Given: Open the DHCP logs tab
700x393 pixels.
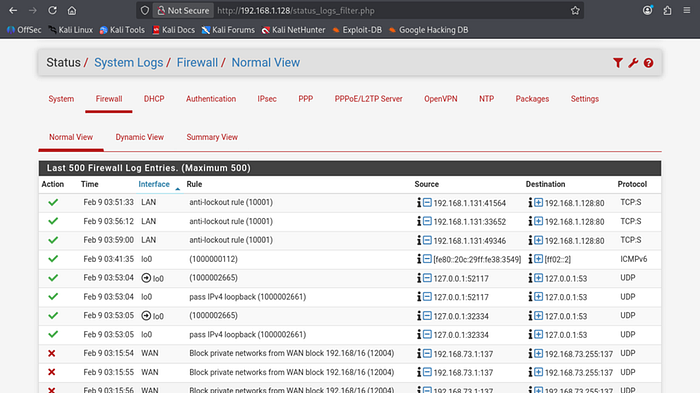Looking at the screenshot, I should point(154,99).
